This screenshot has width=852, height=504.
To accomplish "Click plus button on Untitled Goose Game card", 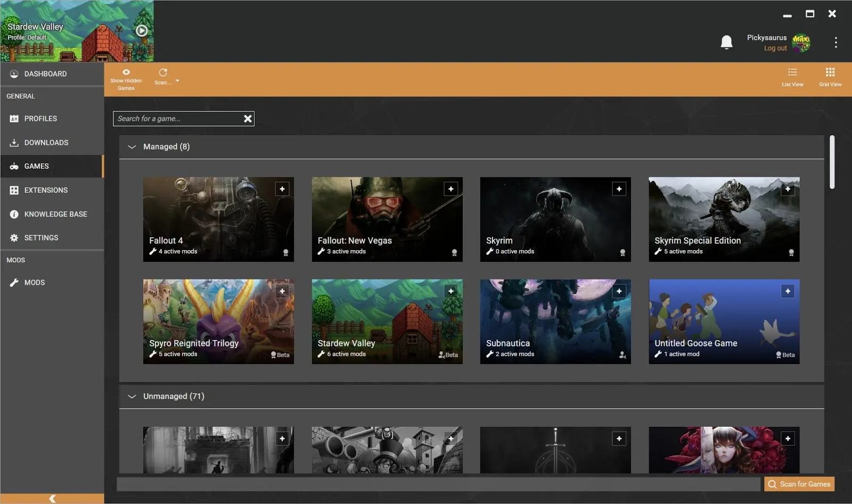I will (788, 291).
